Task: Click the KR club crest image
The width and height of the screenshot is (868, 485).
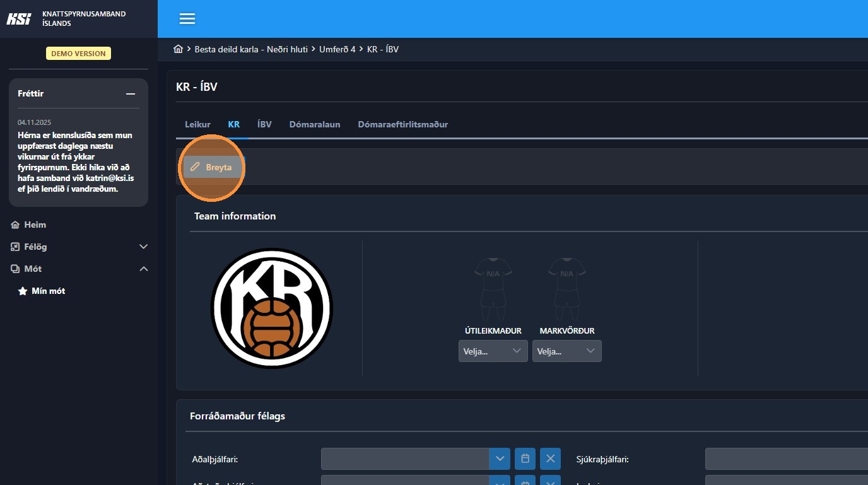Action: point(272,308)
